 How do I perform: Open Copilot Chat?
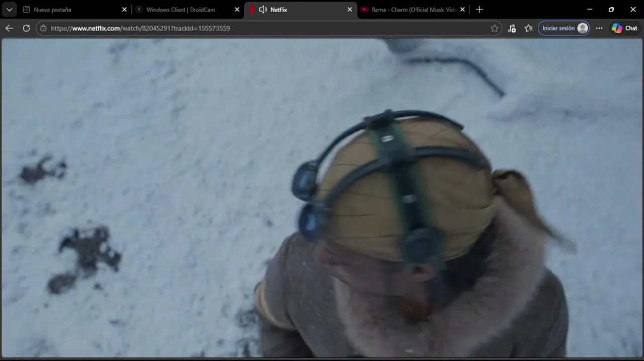click(x=624, y=28)
